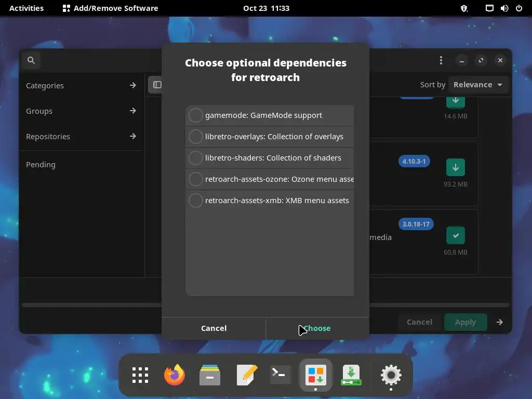532x399 pixels.
Task: Maximize the Add/Remove Software window
Action: [x=481, y=60]
